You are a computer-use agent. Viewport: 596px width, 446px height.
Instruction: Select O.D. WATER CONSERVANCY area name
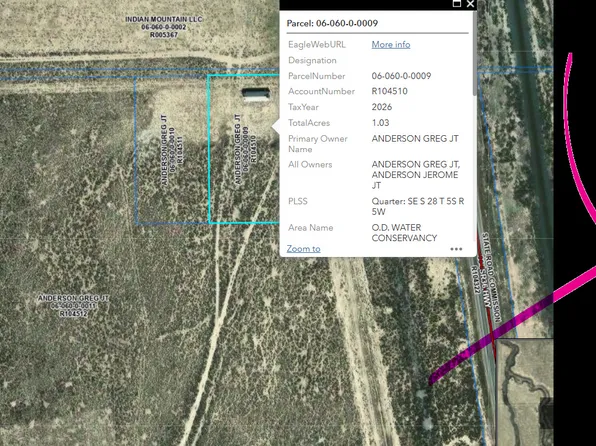(404, 233)
